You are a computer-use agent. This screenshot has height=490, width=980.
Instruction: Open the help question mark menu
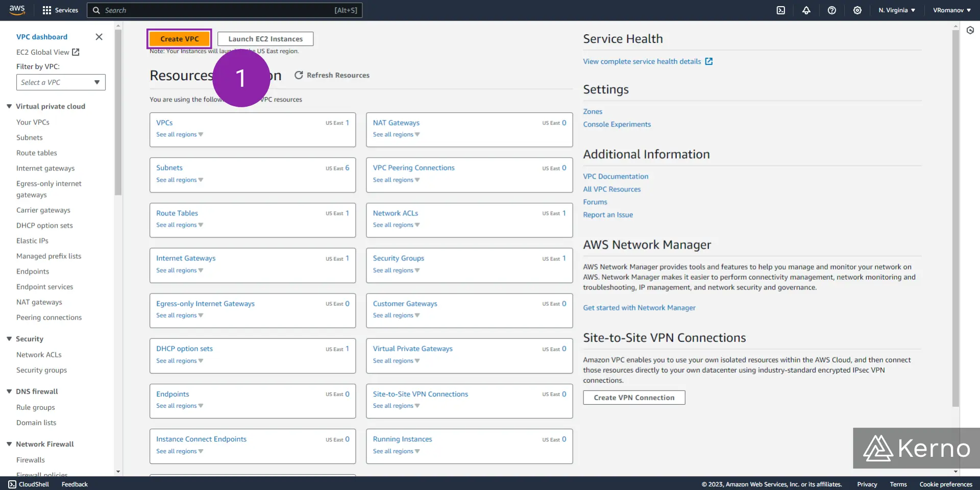click(x=832, y=10)
